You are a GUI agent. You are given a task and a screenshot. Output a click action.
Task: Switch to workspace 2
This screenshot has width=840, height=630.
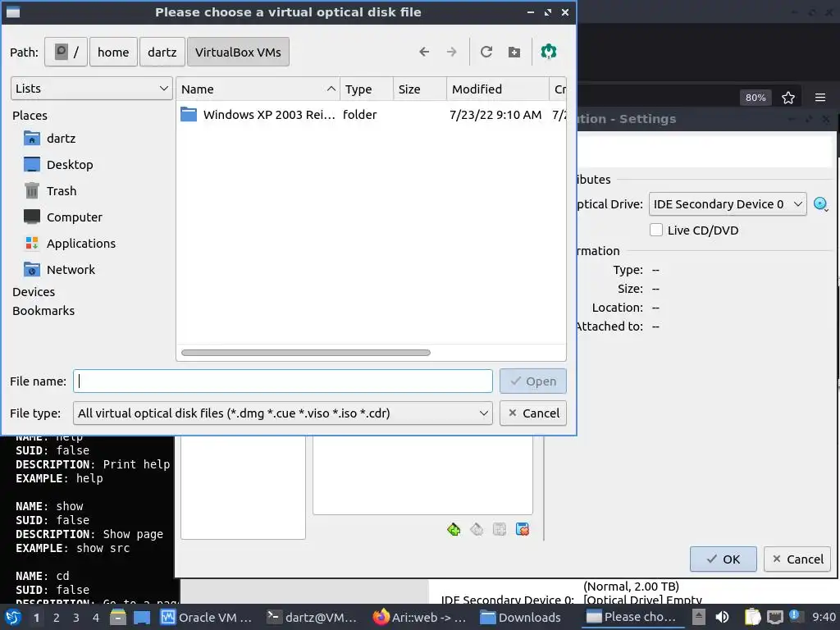coord(57,618)
